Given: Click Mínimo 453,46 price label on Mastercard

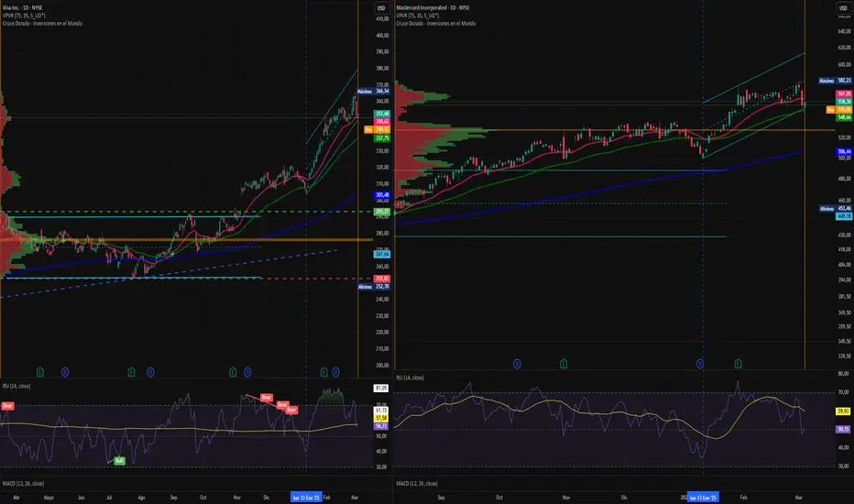Looking at the screenshot, I should pyautogui.click(x=835, y=209).
